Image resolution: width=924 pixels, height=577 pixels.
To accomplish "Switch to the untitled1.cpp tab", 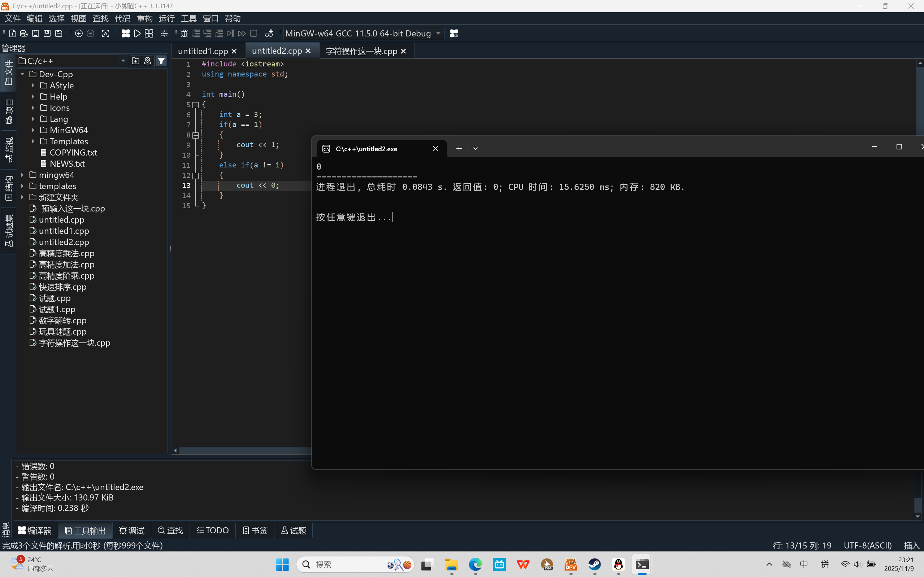I will (x=203, y=51).
